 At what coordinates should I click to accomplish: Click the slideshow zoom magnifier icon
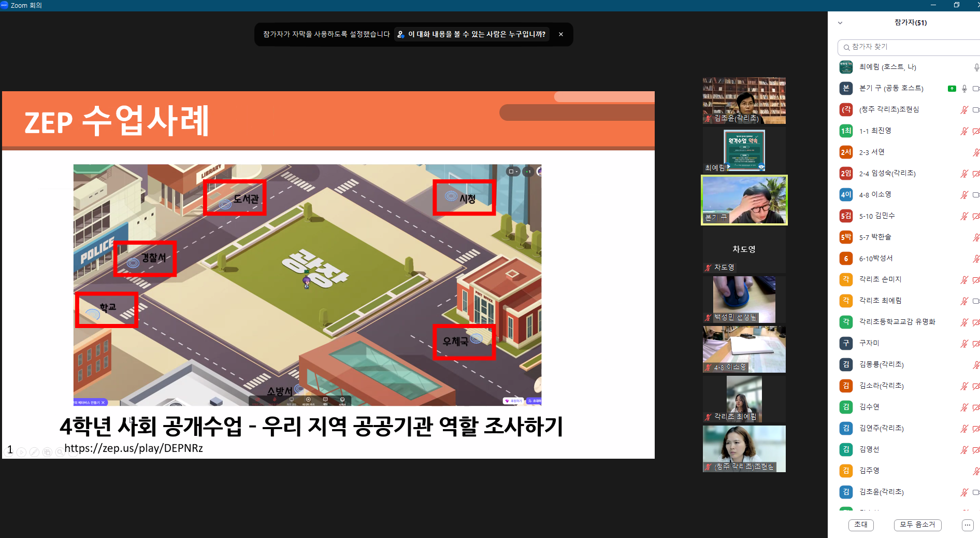pos(60,452)
